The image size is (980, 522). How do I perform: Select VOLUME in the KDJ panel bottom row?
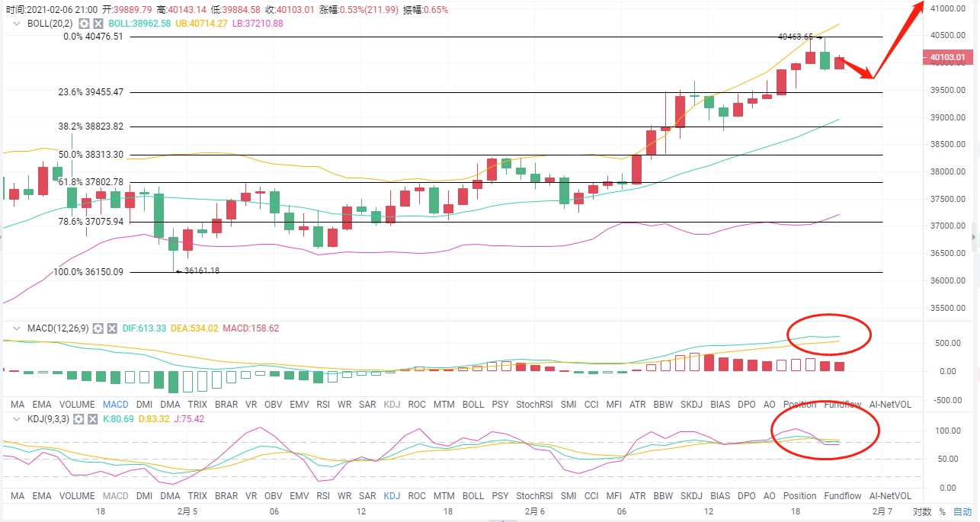(77, 495)
